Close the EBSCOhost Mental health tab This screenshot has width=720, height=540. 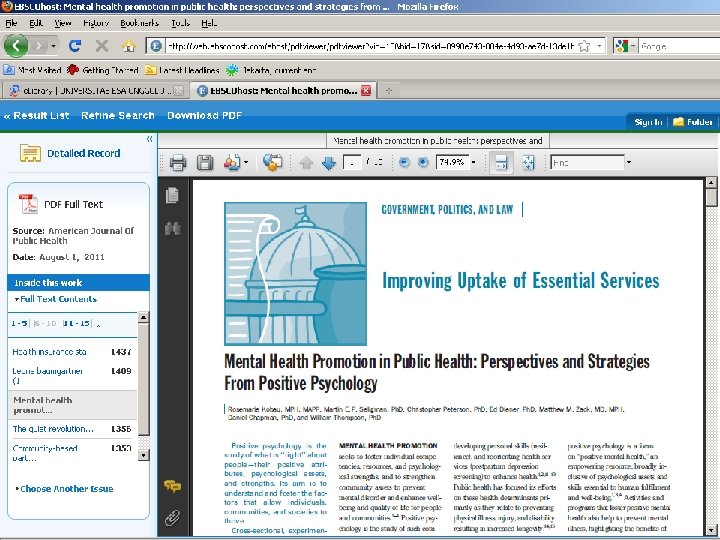click(366, 90)
